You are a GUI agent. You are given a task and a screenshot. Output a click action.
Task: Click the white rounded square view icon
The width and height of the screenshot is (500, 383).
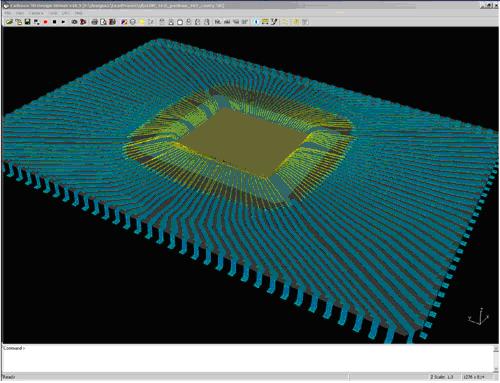pos(180,22)
